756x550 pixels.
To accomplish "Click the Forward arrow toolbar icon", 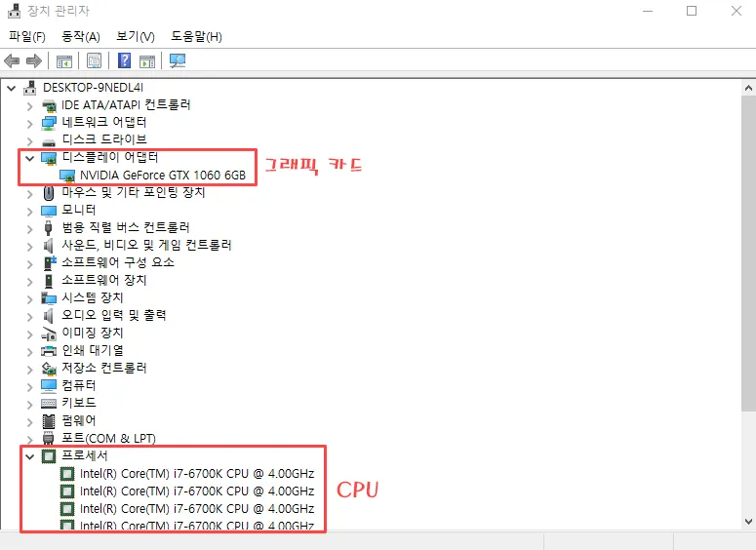I will [x=34, y=60].
